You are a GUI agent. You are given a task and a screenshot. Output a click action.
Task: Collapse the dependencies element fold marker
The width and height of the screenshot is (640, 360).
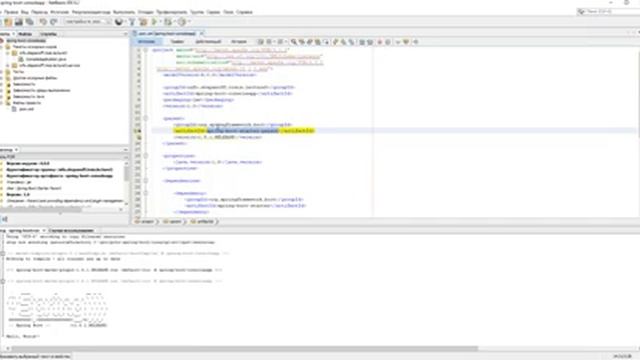click(x=146, y=181)
